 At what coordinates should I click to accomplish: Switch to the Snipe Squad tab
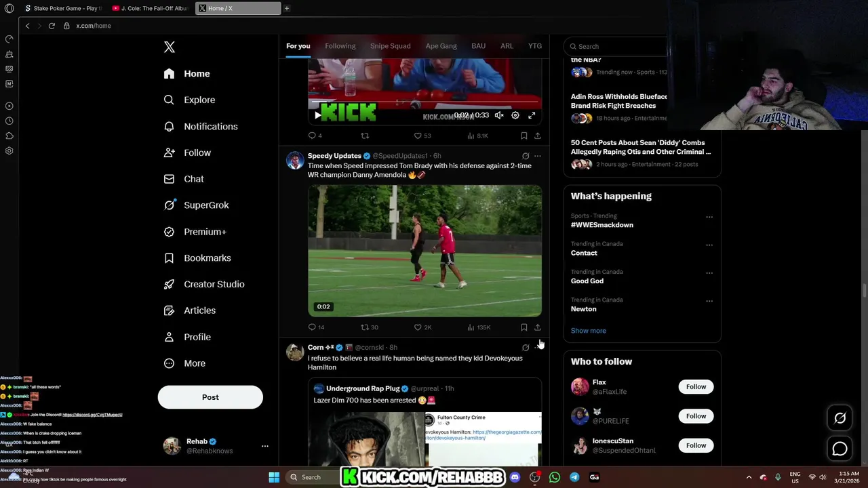[390, 46]
